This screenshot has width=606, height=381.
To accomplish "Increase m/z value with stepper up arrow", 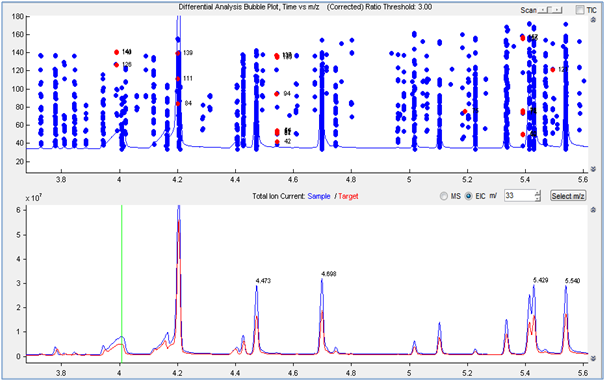I will tap(538, 193).
